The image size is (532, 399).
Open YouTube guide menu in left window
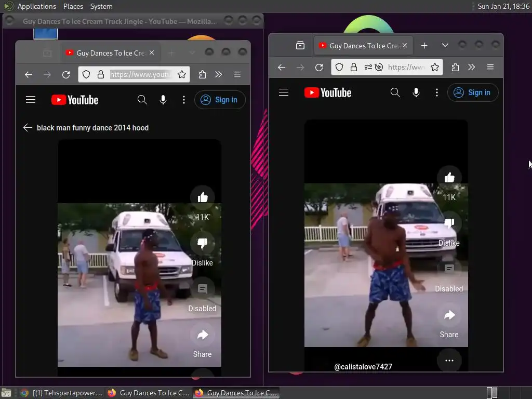[x=31, y=99]
